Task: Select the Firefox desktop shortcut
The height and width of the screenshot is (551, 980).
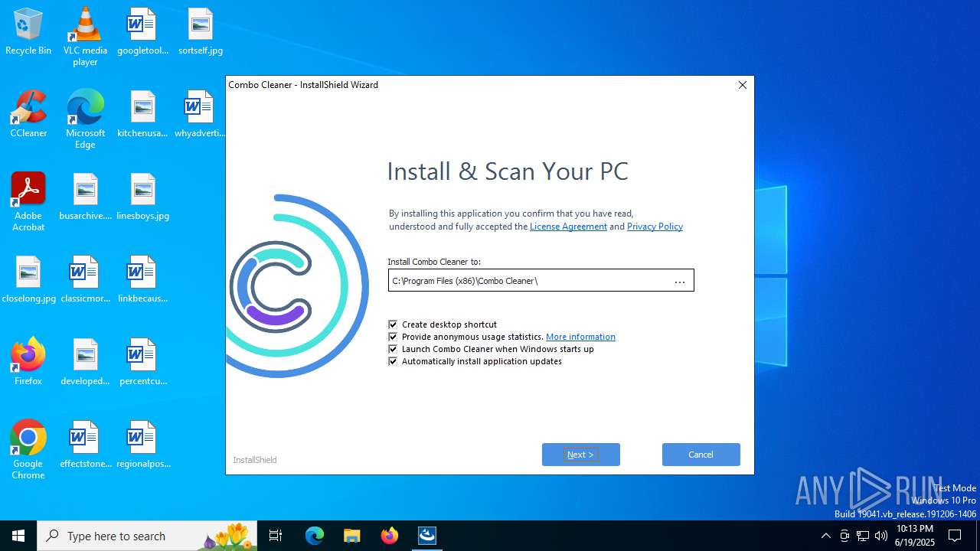Action: (28, 362)
